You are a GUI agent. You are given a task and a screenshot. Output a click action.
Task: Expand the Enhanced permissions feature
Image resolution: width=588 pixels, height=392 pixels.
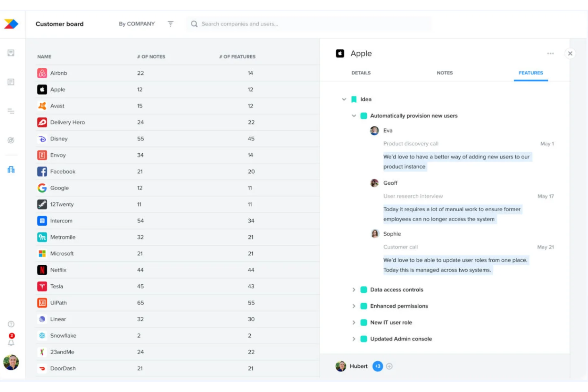point(354,306)
